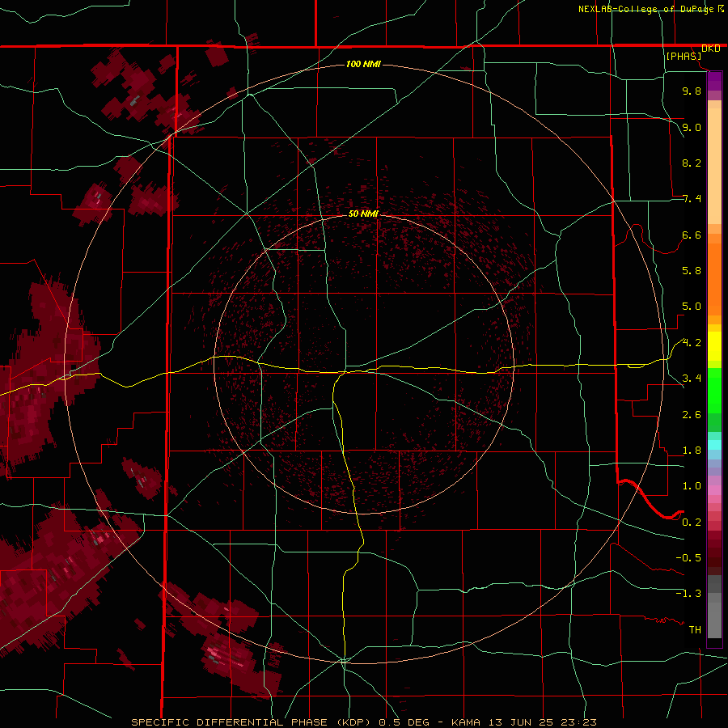The image size is (728, 728).
Task: Click the 7.4 value on color scale
Action: (x=692, y=199)
